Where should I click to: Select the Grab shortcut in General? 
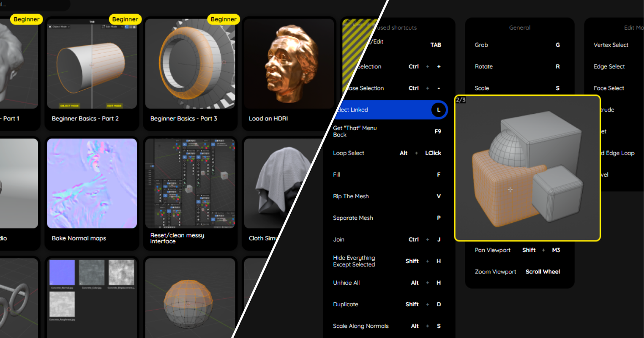click(x=481, y=45)
